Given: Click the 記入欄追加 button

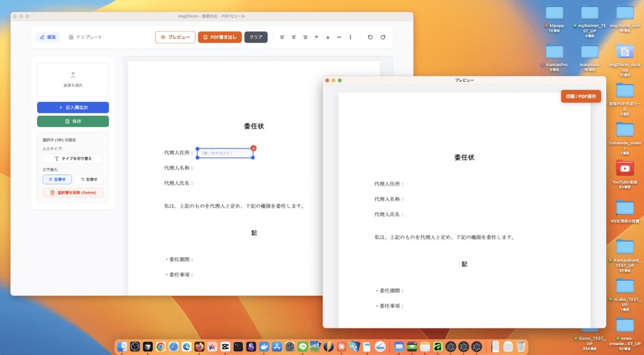Looking at the screenshot, I should coord(73,107).
